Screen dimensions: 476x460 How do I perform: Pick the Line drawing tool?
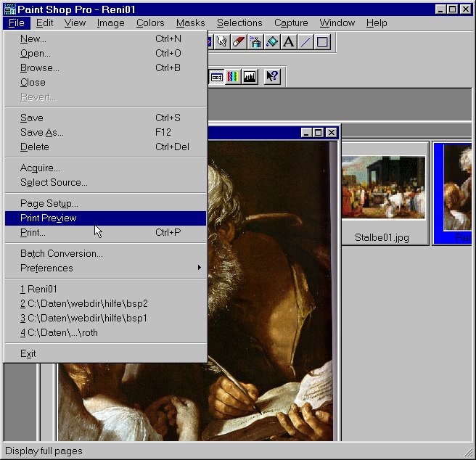(x=305, y=42)
